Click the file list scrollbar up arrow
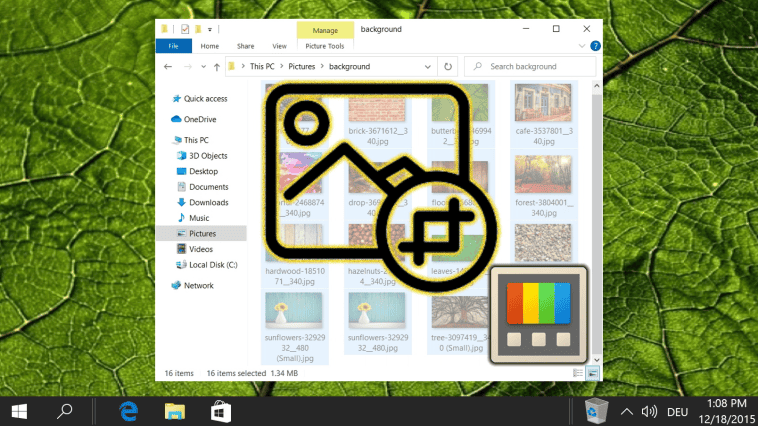Viewport: 758px width, 426px height. [x=597, y=86]
